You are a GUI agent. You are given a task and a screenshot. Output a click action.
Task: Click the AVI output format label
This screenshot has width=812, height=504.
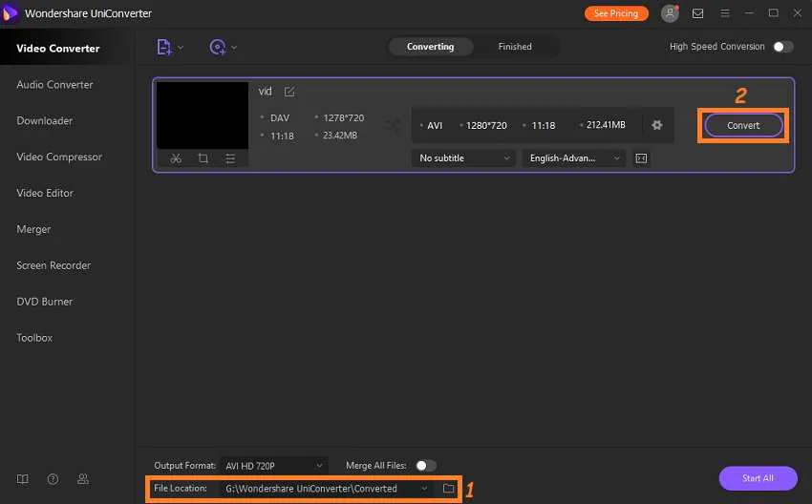[x=435, y=125]
